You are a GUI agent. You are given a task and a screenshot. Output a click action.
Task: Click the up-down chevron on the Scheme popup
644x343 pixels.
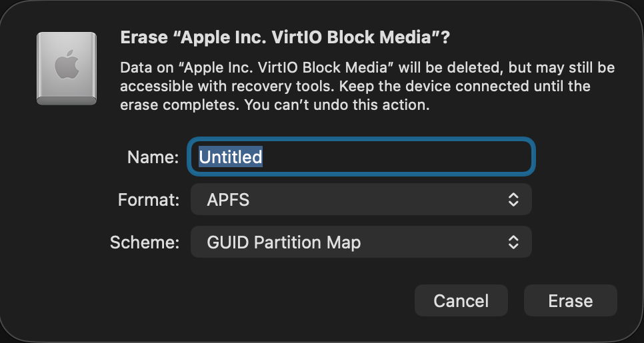(x=513, y=242)
